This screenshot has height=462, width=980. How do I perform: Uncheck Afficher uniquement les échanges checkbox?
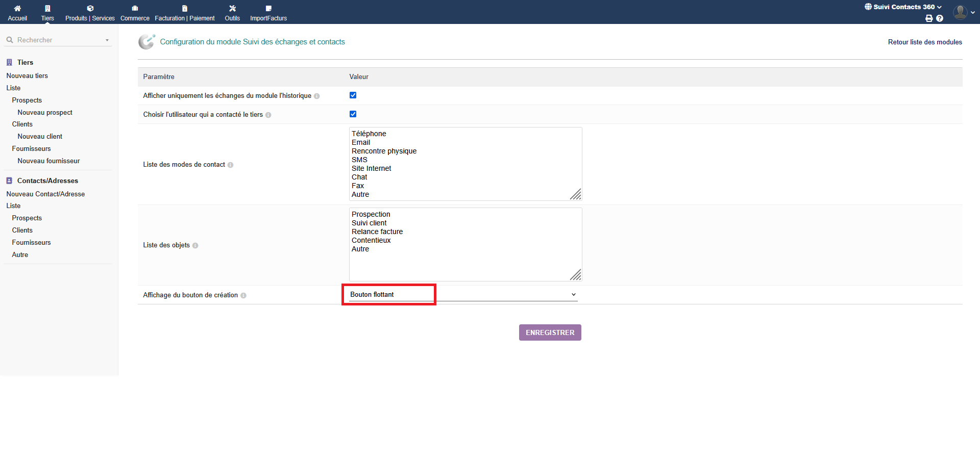coord(353,95)
